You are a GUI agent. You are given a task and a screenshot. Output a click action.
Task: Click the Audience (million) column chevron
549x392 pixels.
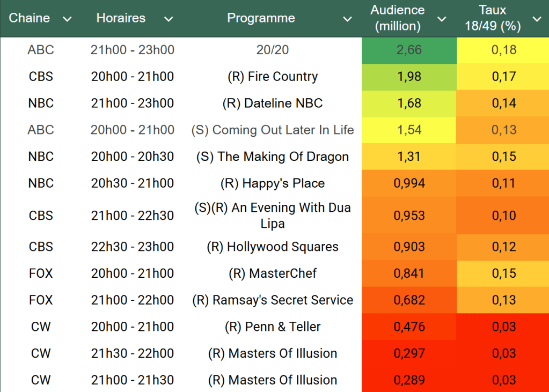(x=442, y=19)
